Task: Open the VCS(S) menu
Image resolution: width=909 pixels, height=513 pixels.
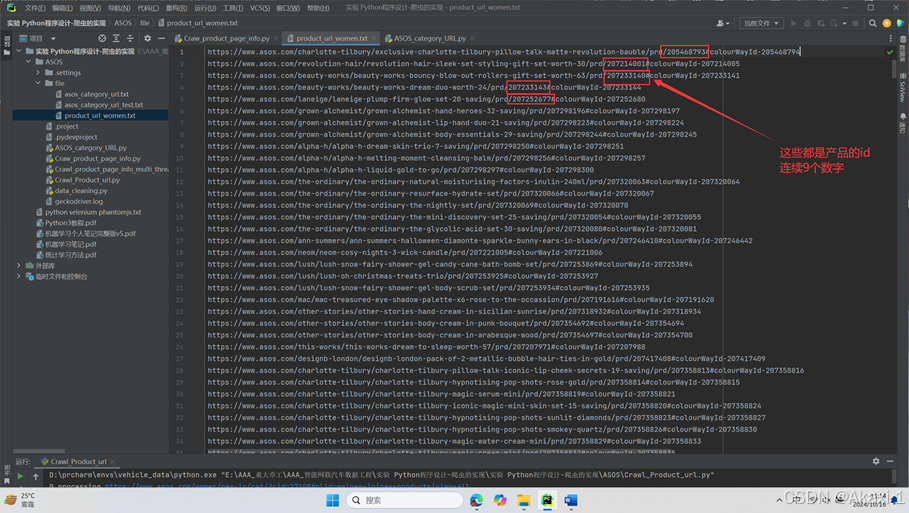Action: point(260,8)
